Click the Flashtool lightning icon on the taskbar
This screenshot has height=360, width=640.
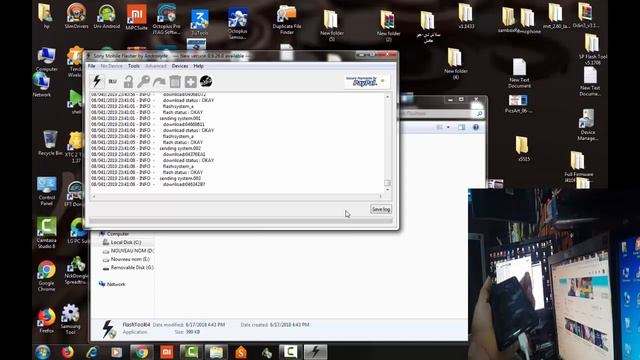[x=315, y=351]
